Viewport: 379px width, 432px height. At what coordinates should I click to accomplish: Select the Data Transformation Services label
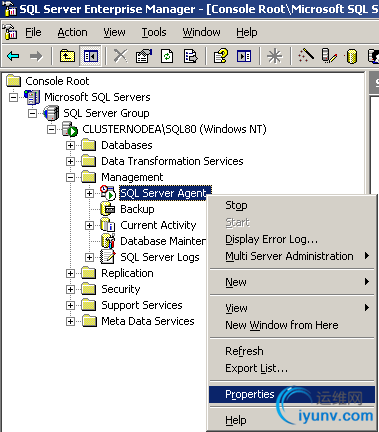[172, 161]
